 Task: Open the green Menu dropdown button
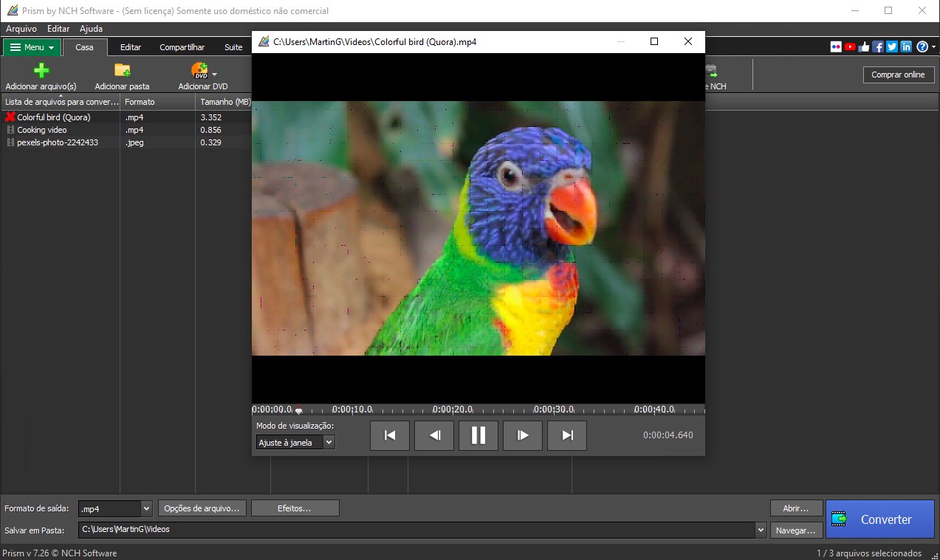[32, 47]
